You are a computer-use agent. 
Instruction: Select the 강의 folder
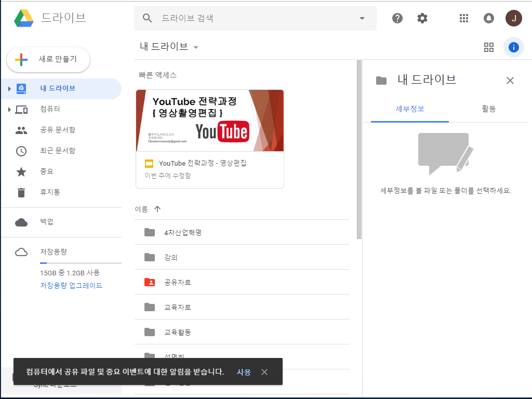point(242,257)
